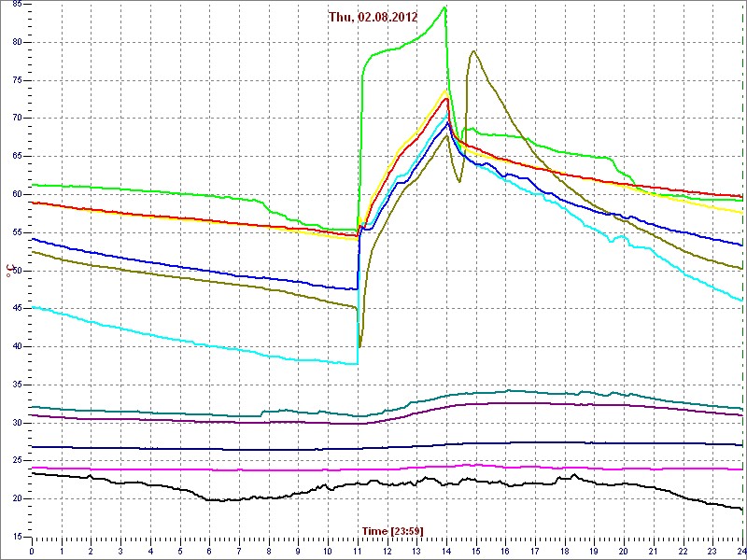Click the "Time [23:59]" axis caption

(392, 530)
